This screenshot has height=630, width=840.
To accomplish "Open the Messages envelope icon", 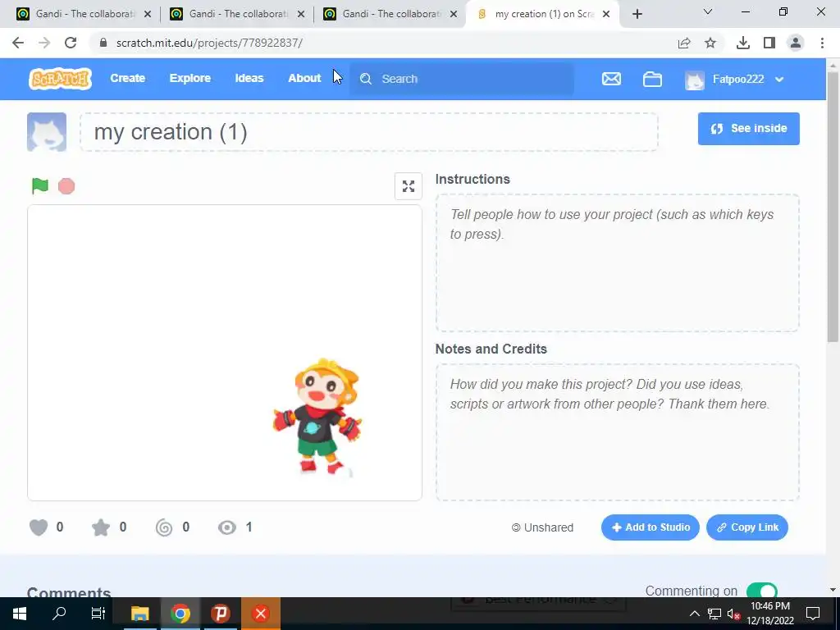I will (611, 80).
